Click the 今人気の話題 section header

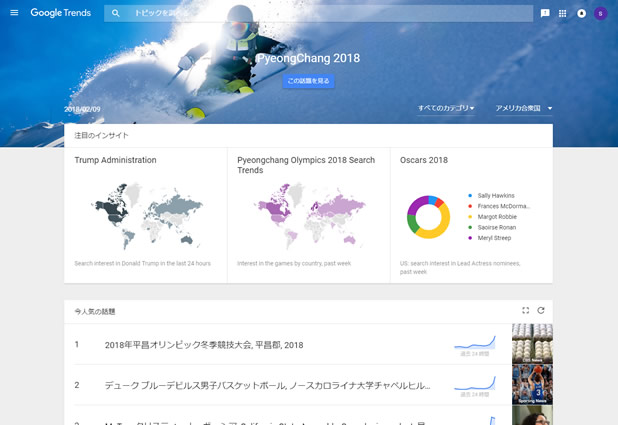95,311
